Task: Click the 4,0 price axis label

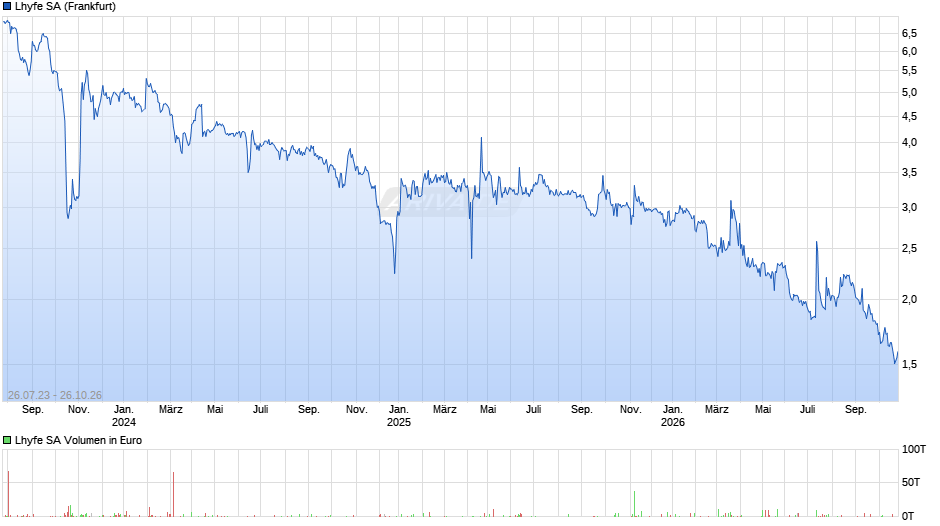Action: [909, 143]
